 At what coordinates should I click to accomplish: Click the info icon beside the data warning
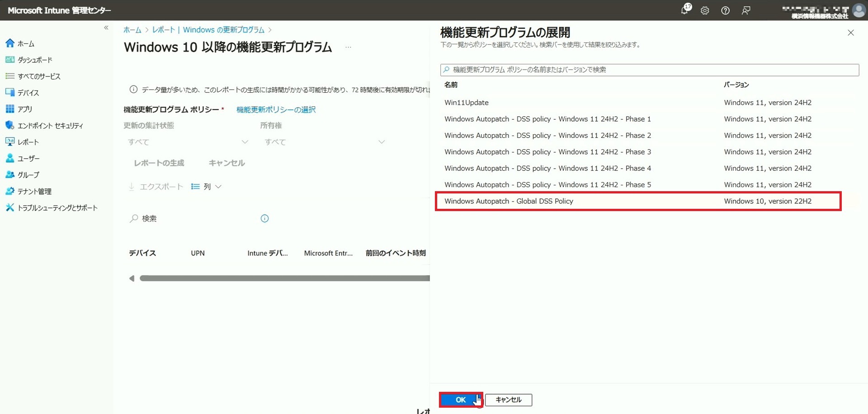pos(133,89)
